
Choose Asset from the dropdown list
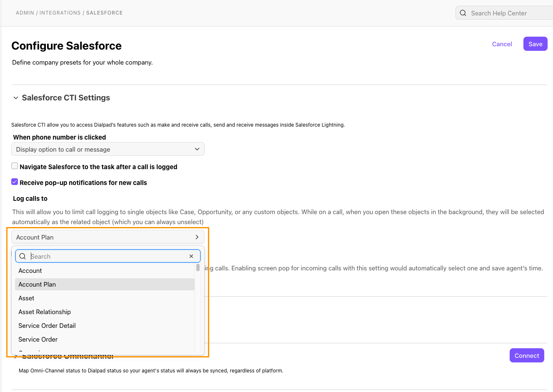click(x=105, y=298)
